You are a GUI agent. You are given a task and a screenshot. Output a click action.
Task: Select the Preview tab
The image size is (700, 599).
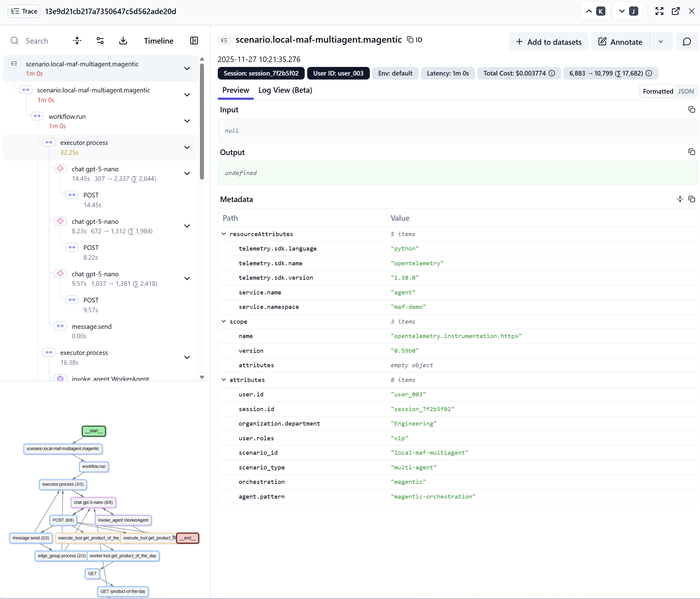tap(236, 90)
